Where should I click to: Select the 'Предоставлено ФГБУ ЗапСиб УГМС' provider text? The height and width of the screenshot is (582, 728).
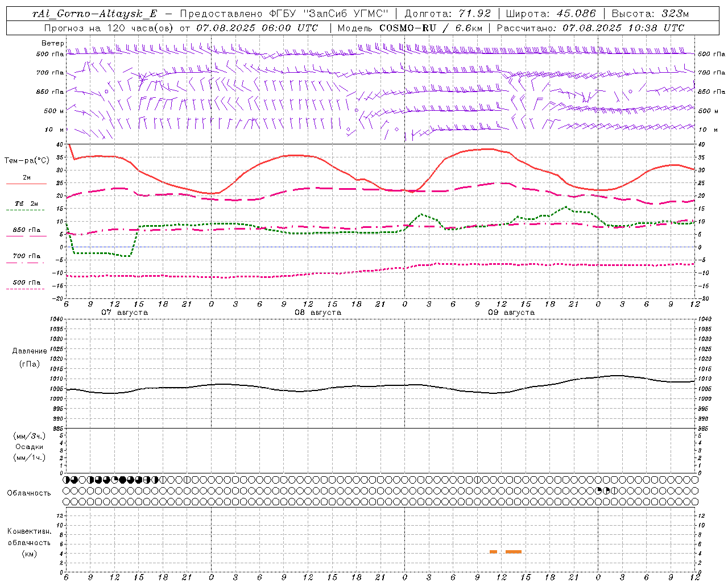(283, 14)
